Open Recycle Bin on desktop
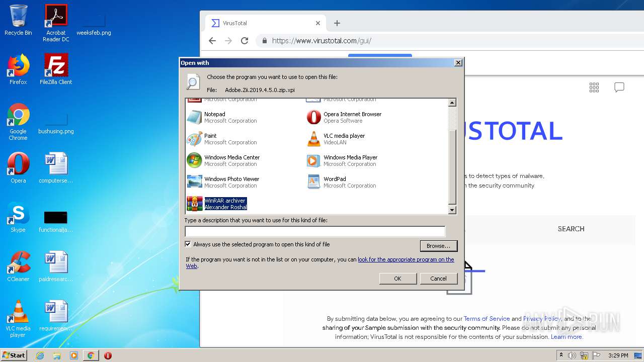The image size is (644, 362). (x=18, y=20)
